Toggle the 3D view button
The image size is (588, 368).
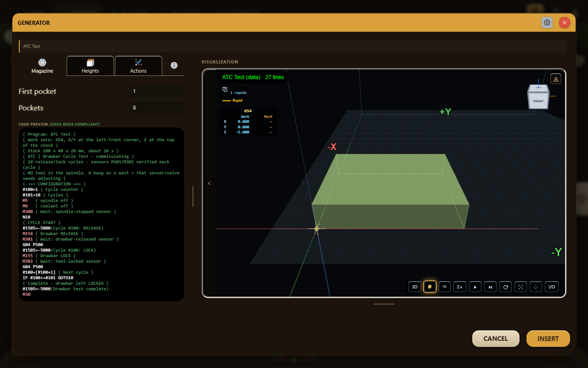pos(415,287)
